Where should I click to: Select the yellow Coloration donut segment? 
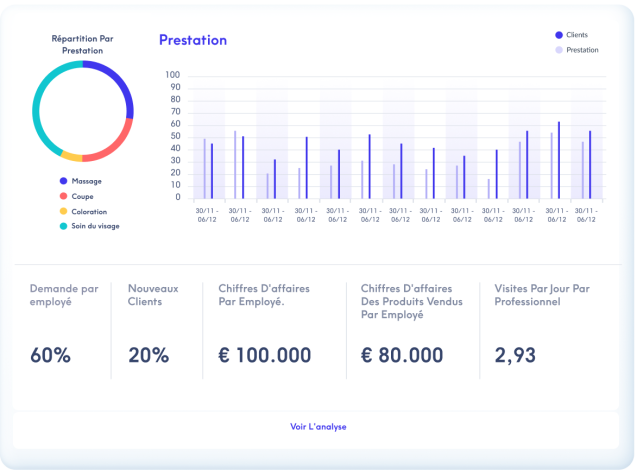point(71,157)
